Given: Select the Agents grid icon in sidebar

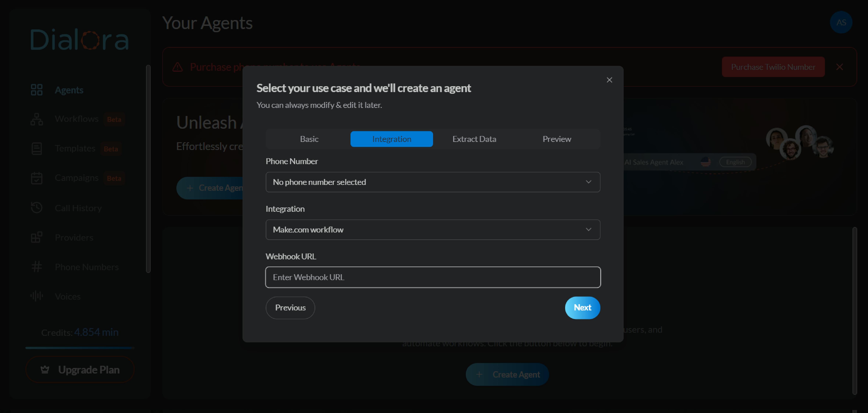Looking at the screenshot, I should [x=37, y=90].
